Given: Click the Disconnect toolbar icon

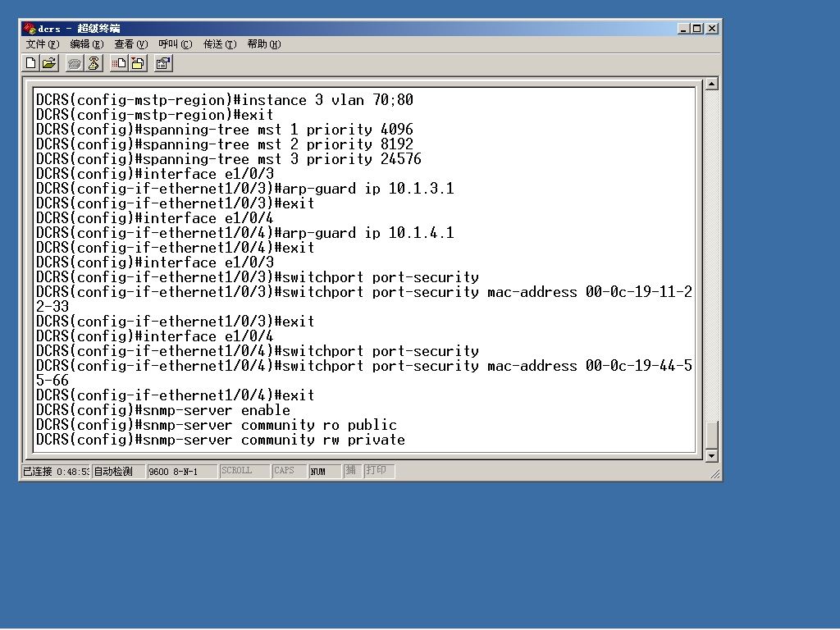Looking at the screenshot, I should tap(94, 63).
